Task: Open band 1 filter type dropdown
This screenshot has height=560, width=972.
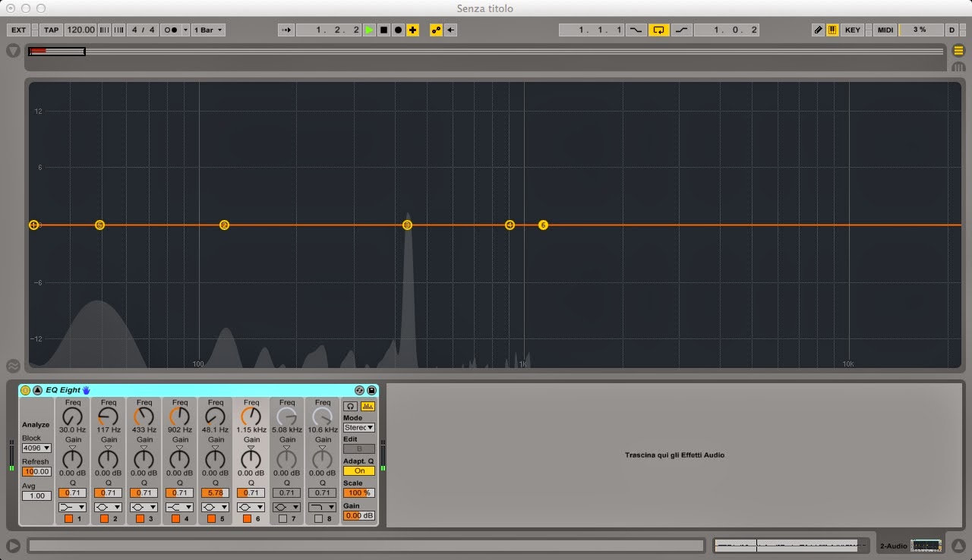Action: click(x=73, y=507)
